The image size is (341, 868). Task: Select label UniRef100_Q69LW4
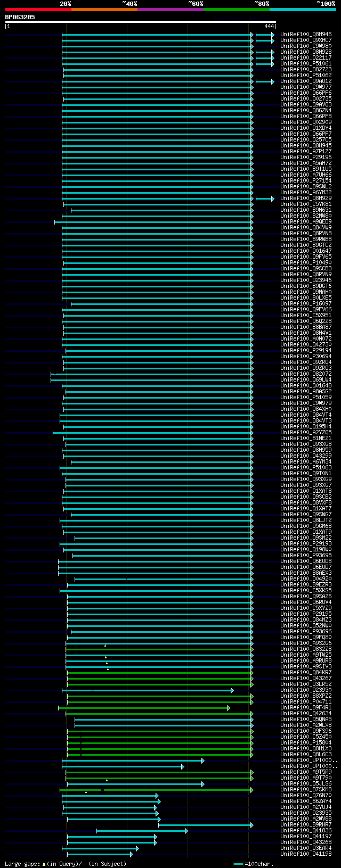point(306,380)
